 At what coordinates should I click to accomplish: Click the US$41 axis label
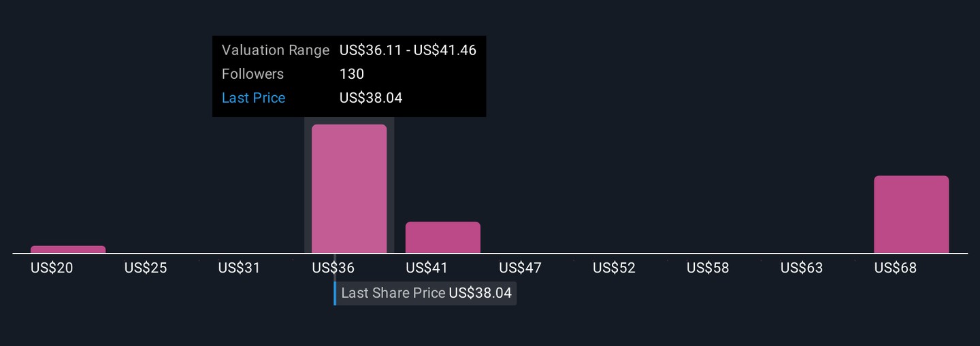(x=427, y=268)
